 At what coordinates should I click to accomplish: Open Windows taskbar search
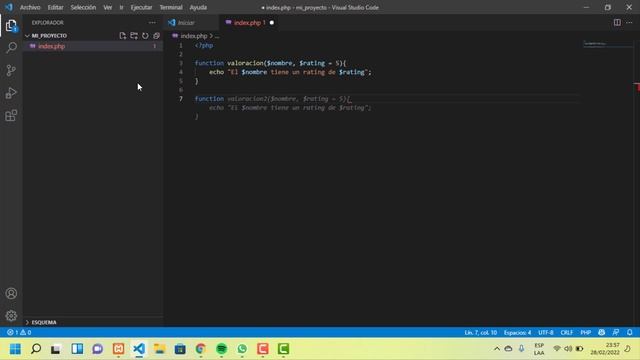36,349
